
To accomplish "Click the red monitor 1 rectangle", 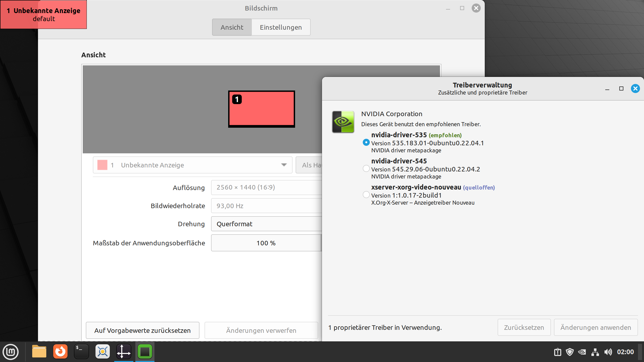I will [262, 109].
